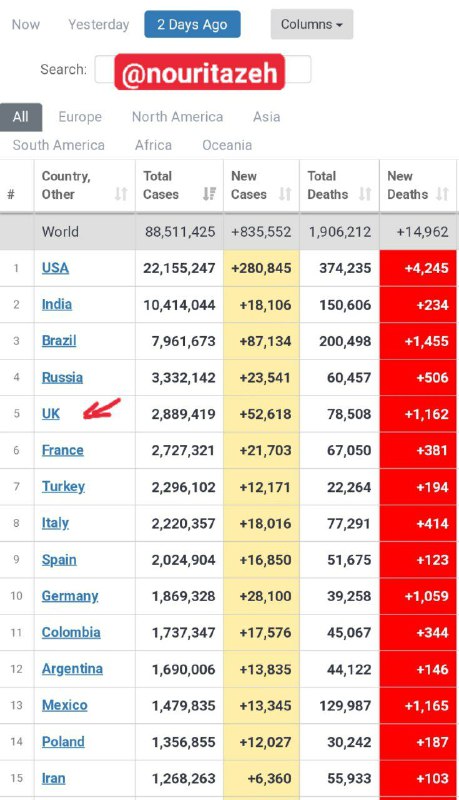Open the Germany country link
This screenshot has width=459, height=800.
[70, 596]
